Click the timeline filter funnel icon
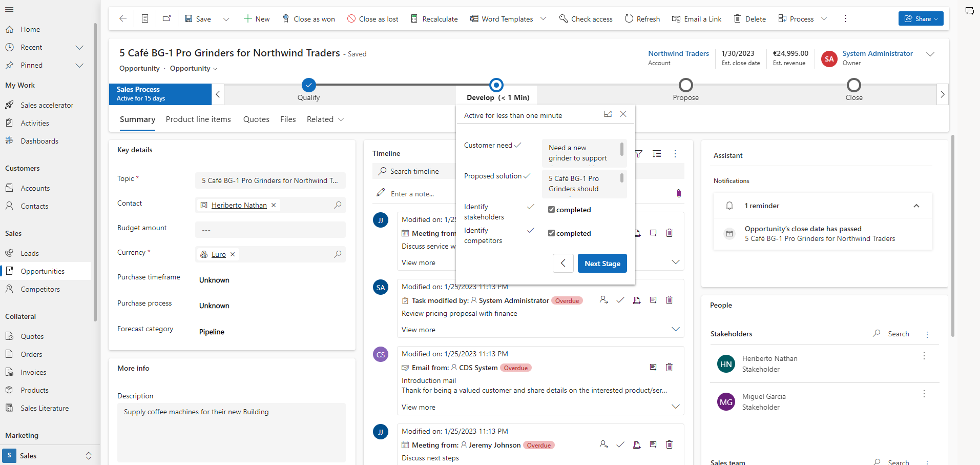 pyautogui.click(x=639, y=154)
